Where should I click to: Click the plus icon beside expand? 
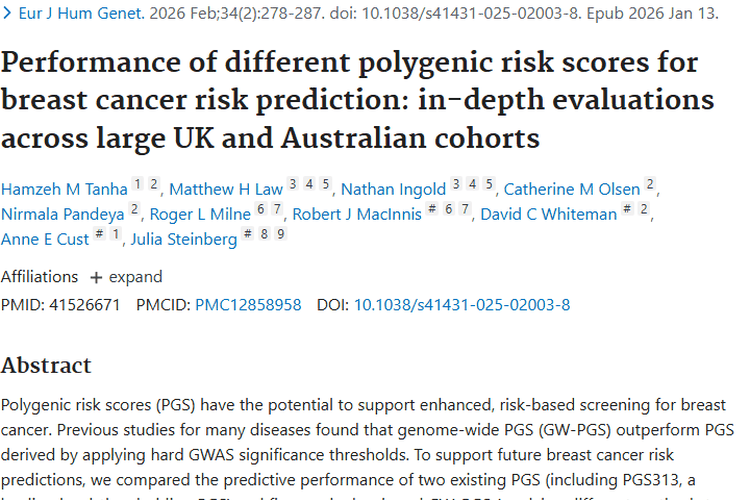pyautogui.click(x=96, y=277)
